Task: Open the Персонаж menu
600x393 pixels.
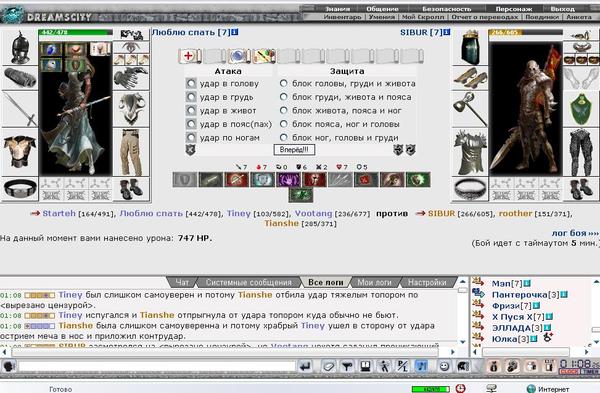Action: coord(514,8)
